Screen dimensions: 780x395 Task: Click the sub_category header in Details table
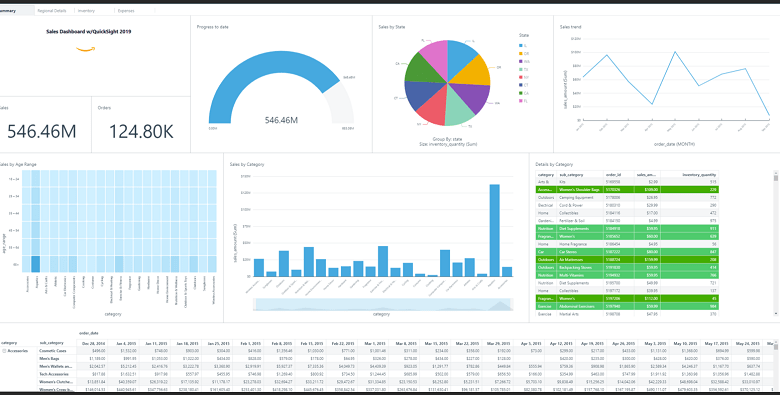(571, 175)
